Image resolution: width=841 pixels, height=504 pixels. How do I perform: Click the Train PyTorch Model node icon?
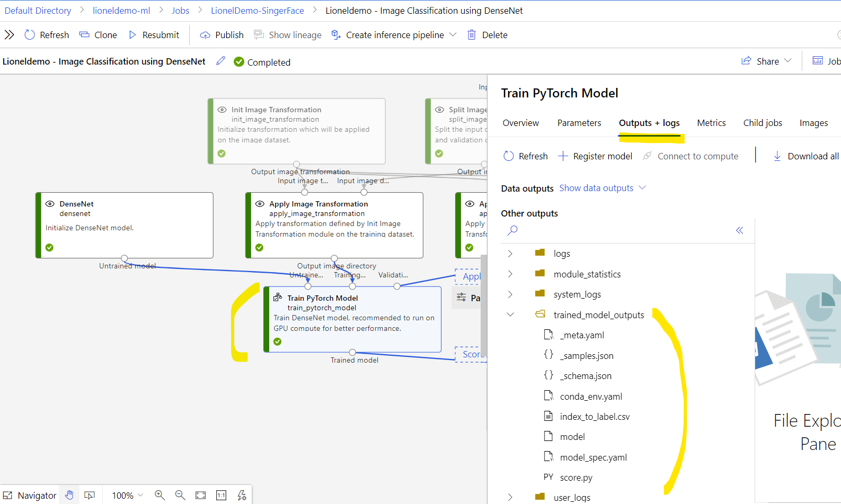[x=278, y=298]
